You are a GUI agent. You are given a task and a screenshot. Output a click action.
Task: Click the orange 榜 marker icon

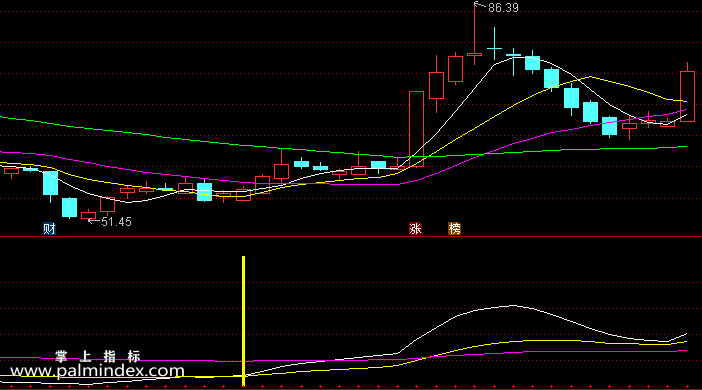pos(454,229)
